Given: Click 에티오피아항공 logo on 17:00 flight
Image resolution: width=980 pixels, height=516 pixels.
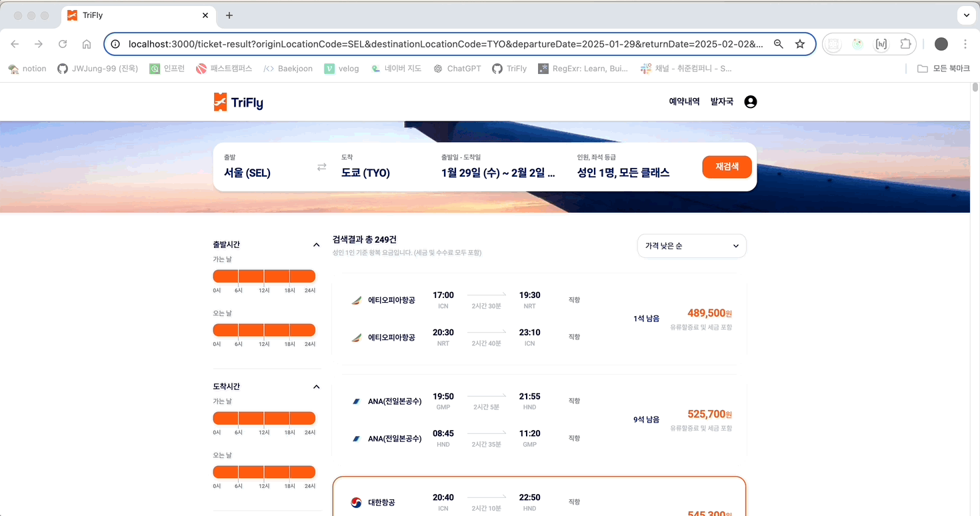Looking at the screenshot, I should (x=357, y=300).
